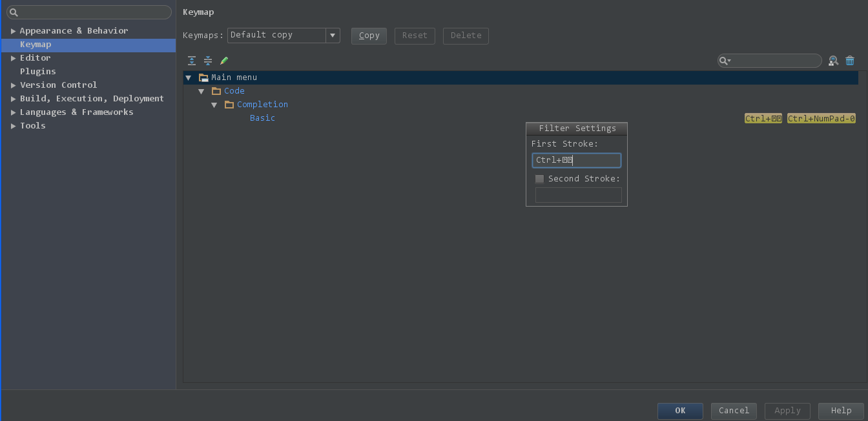Click the Main menu tree label

pyautogui.click(x=234, y=77)
